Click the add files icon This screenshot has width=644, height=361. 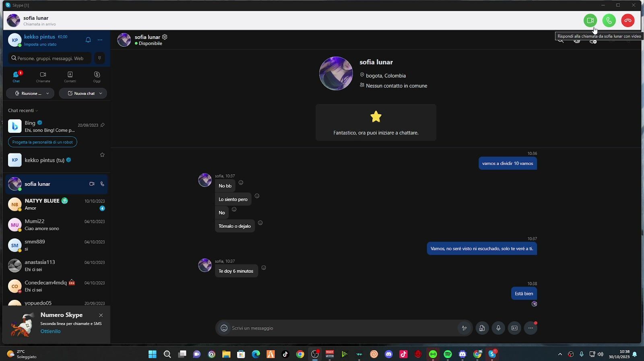482,328
